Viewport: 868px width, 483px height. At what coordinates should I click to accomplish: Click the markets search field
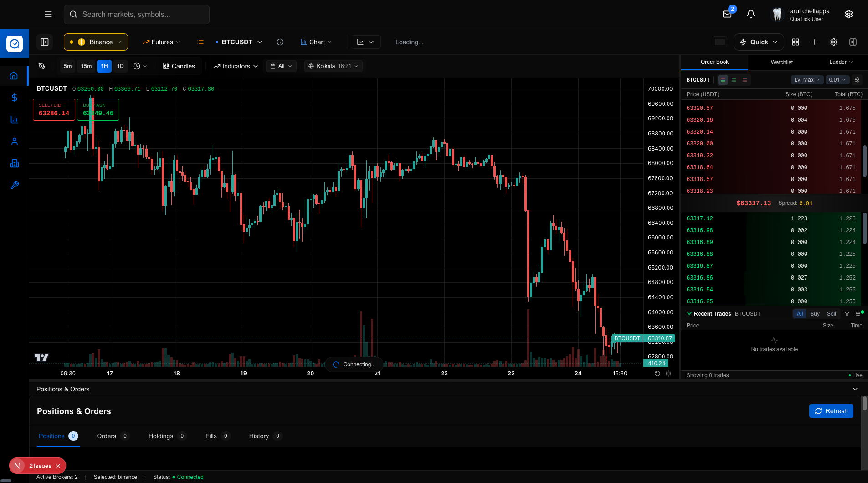click(x=136, y=14)
